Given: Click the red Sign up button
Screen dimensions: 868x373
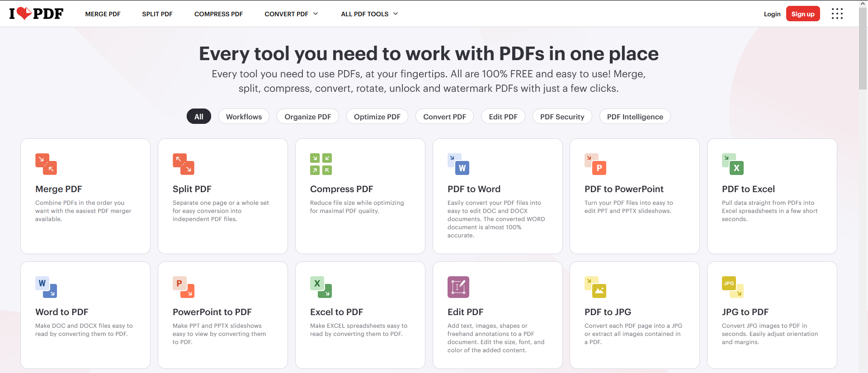Looking at the screenshot, I should (x=803, y=14).
